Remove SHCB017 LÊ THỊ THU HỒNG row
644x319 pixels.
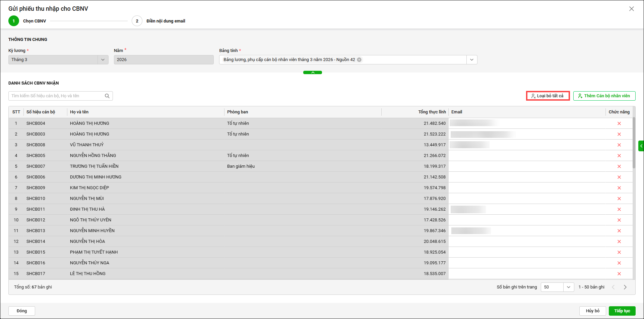(619, 274)
